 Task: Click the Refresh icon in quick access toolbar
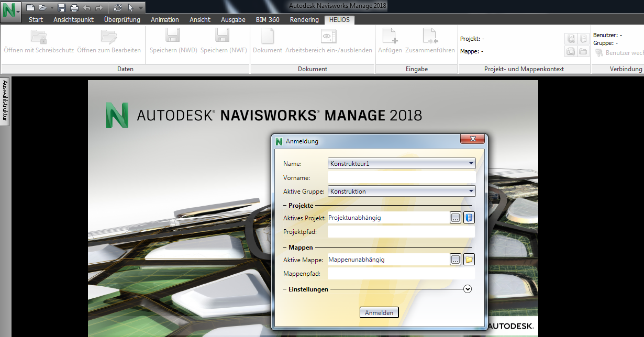[118, 8]
